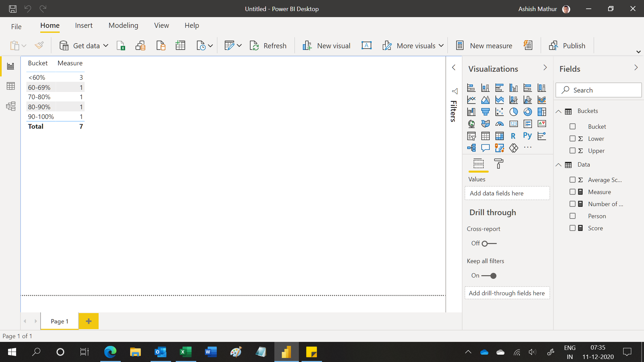This screenshot has height=362, width=644.
Task: Expand the Filters pane with the arrow
Action: (454, 68)
